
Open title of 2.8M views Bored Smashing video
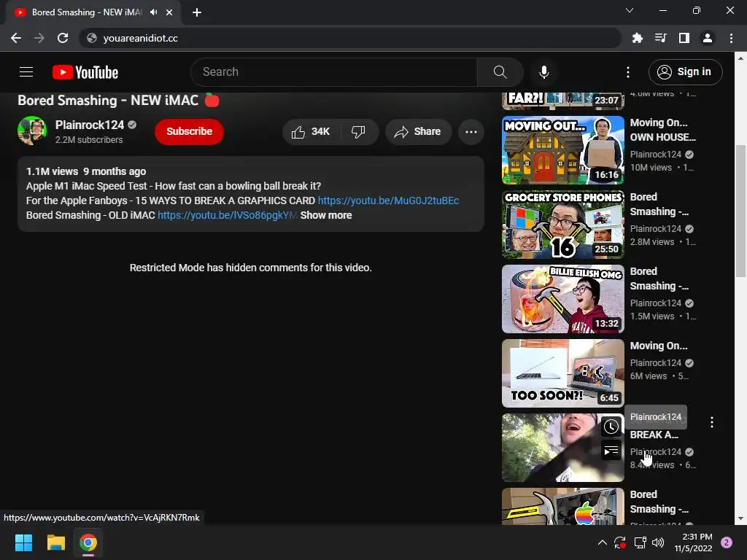coord(659,204)
